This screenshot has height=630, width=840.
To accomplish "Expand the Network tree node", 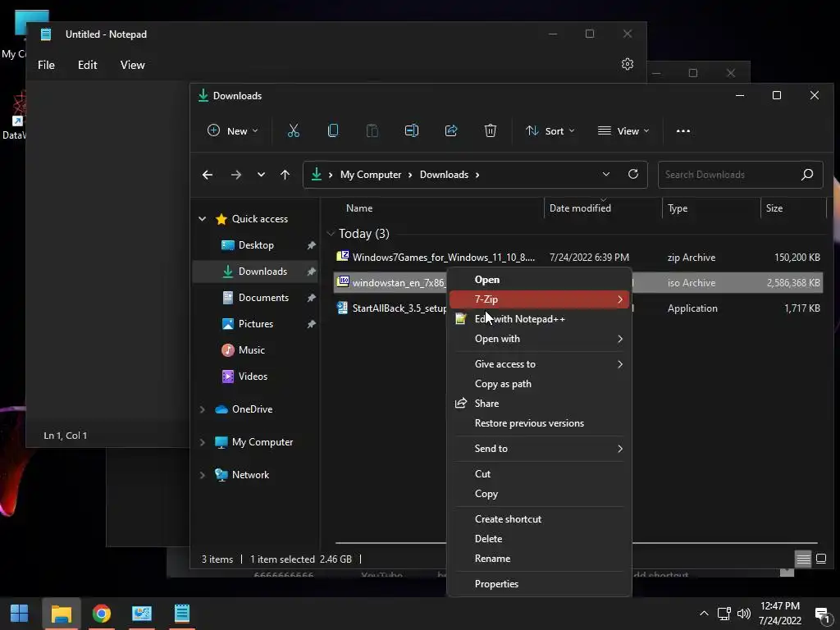I will point(202,475).
